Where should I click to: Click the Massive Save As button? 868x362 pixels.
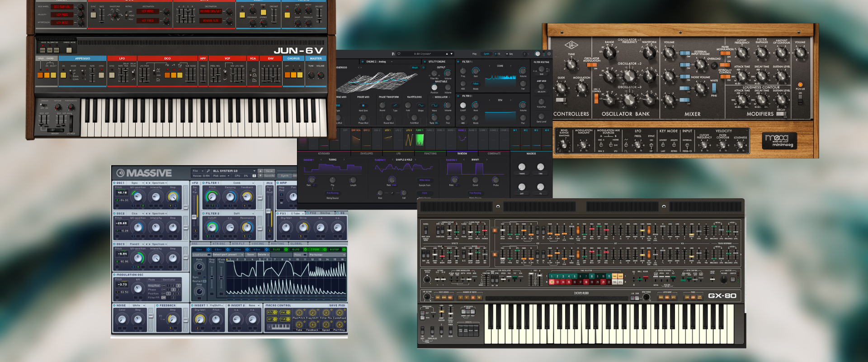pos(269,176)
